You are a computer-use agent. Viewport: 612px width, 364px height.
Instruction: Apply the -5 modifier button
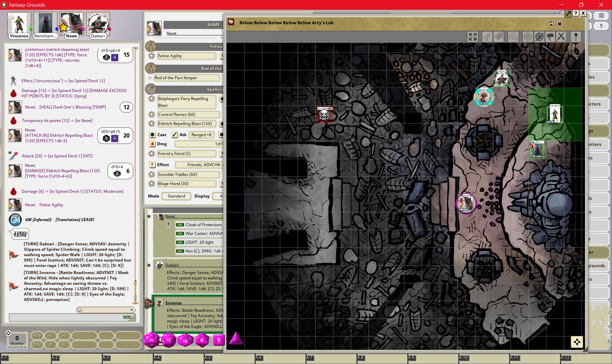tap(64, 345)
